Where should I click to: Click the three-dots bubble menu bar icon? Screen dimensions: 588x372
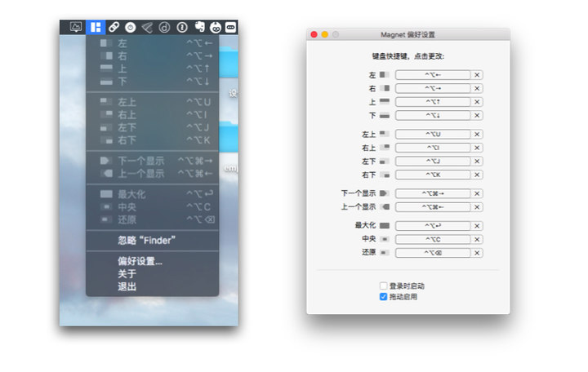point(230,28)
